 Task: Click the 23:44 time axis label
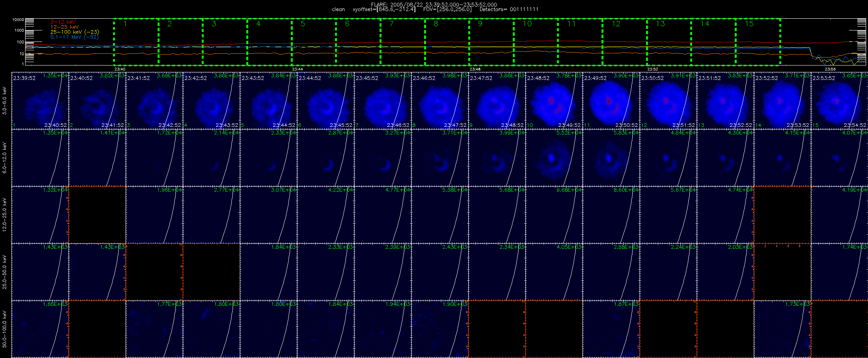[x=297, y=69]
